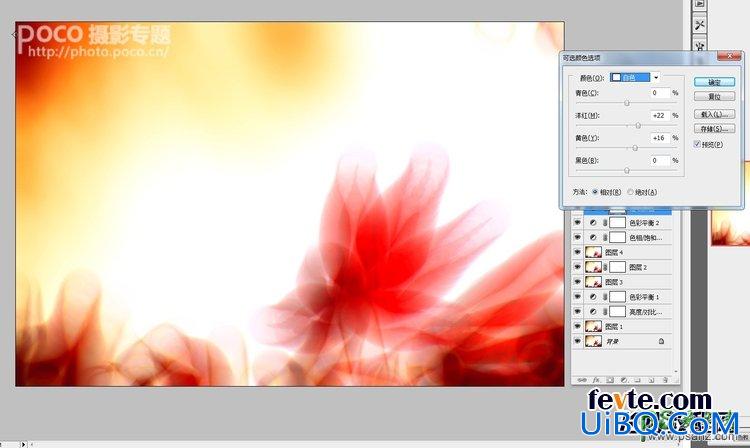The width and height of the screenshot is (750, 448).
Task: Toggle the 预览(P) checkbox
Action: (697, 144)
